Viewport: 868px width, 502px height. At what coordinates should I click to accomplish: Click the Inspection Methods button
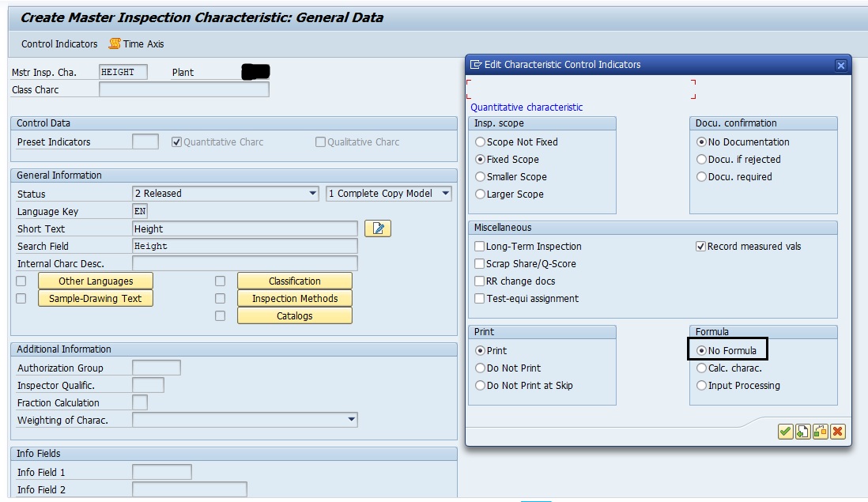[294, 298]
